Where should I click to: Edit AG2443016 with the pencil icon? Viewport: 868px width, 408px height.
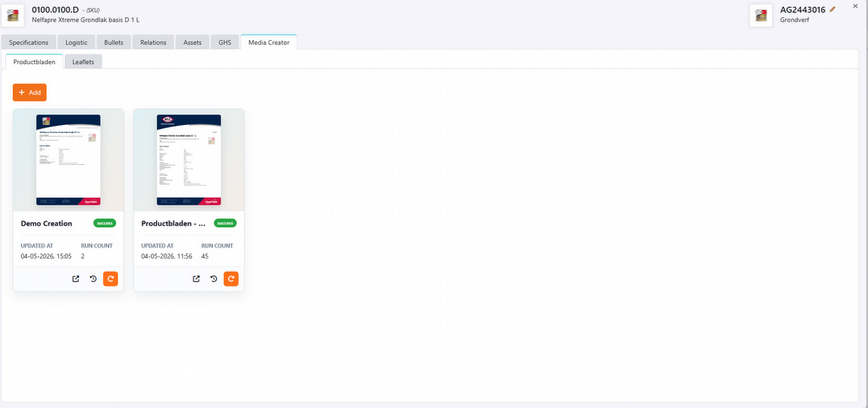(x=832, y=10)
